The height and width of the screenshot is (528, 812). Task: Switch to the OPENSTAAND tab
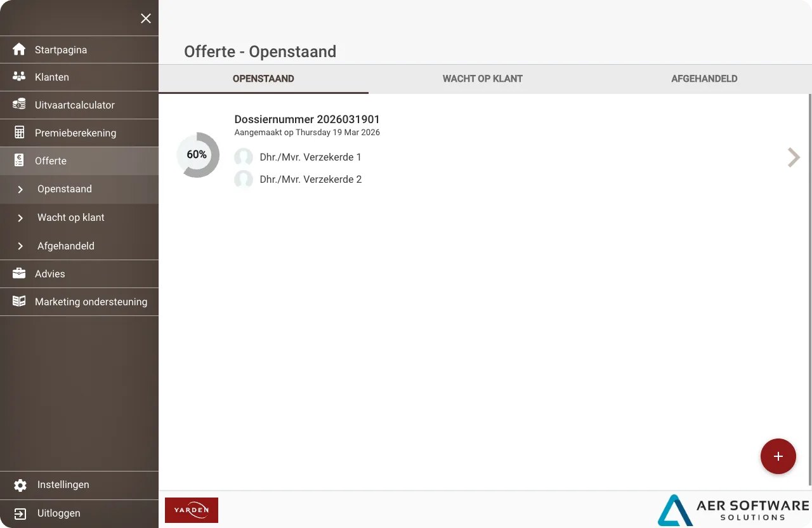click(263, 79)
